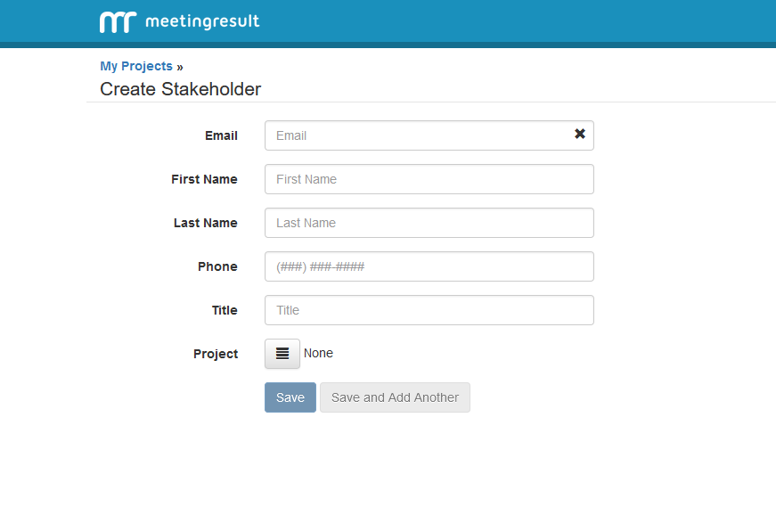Click Save and Add Another
This screenshot has width=776, height=532.
pos(395,397)
